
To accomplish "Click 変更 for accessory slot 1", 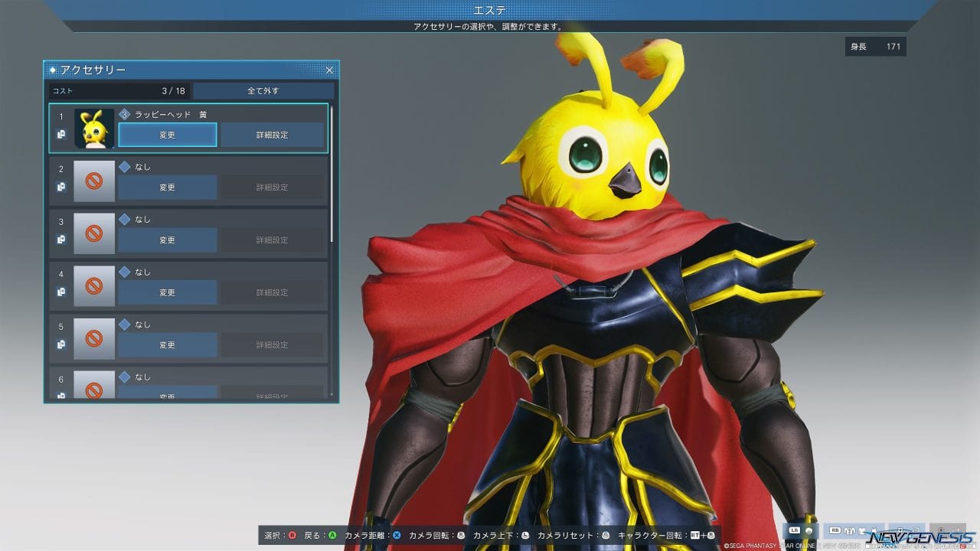I will [168, 135].
